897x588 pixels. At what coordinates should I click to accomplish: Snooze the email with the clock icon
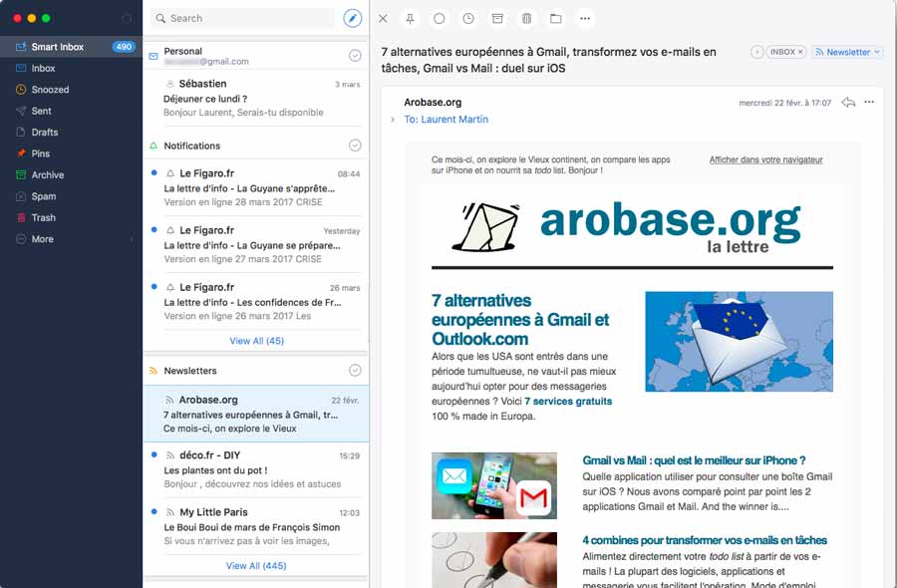click(468, 18)
